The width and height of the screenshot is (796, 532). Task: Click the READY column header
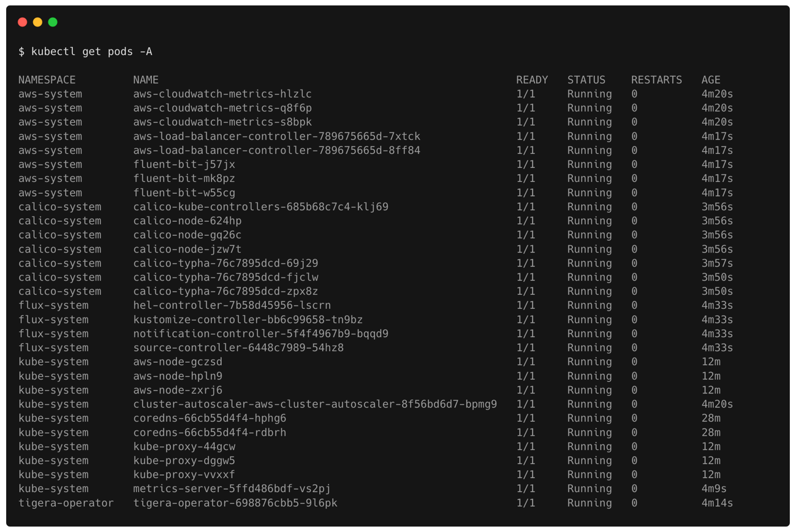[532, 80]
